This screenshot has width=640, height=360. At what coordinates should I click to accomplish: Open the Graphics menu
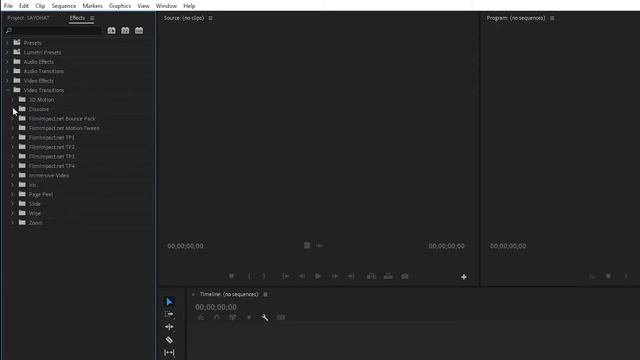click(x=120, y=6)
